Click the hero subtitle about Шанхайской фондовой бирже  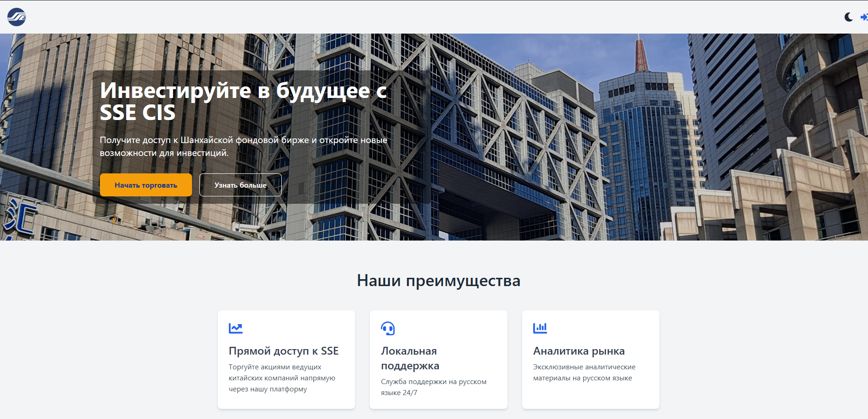point(243,146)
